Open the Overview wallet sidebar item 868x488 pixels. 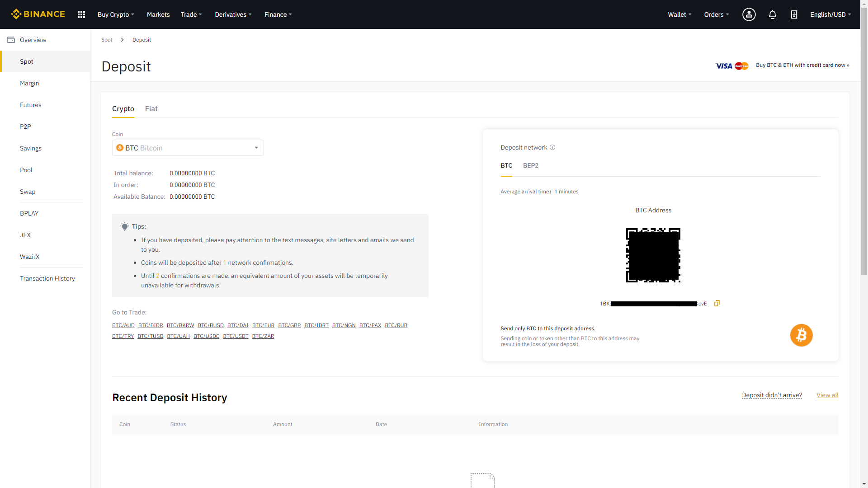click(33, 40)
